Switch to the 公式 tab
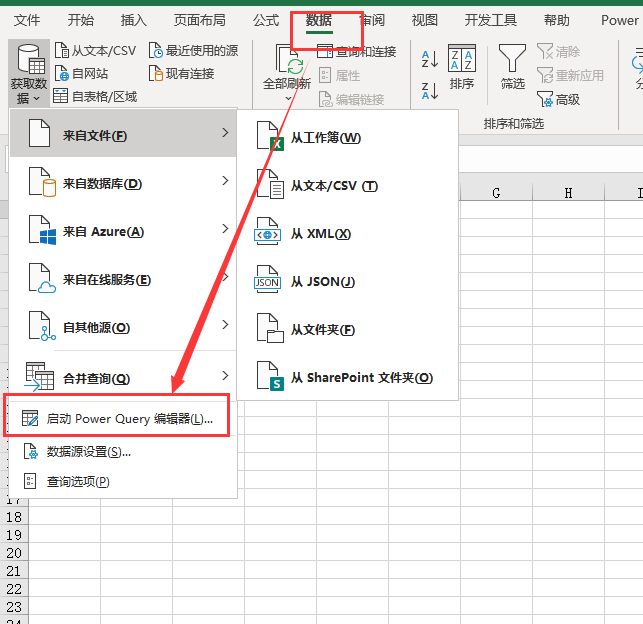The width and height of the screenshot is (643, 624). point(266,20)
